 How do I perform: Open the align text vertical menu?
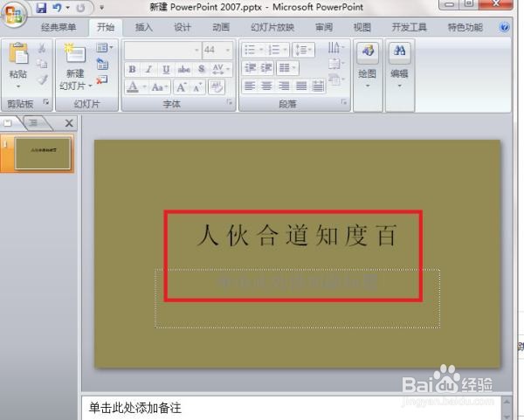[x=336, y=64]
